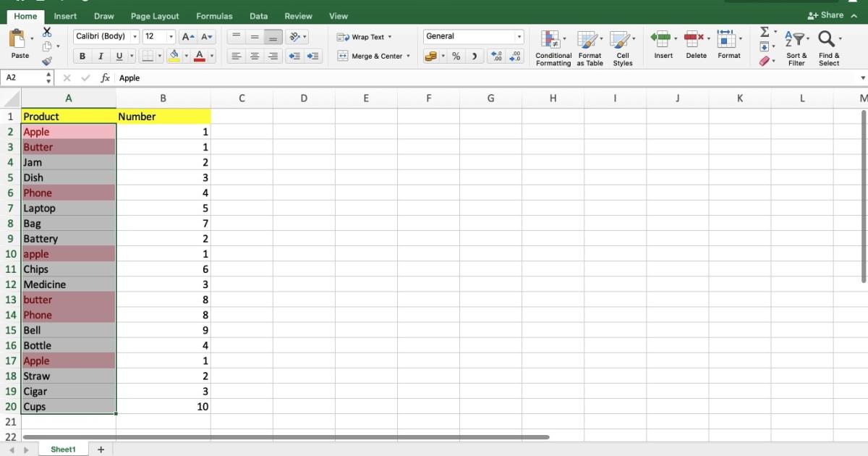Click Fill down icon

coord(765,47)
